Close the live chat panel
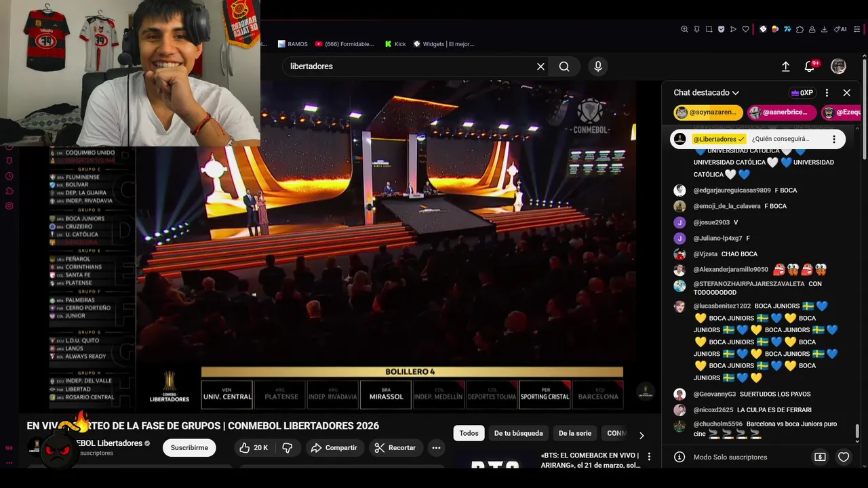868x488 pixels. click(x=846, y=93)
